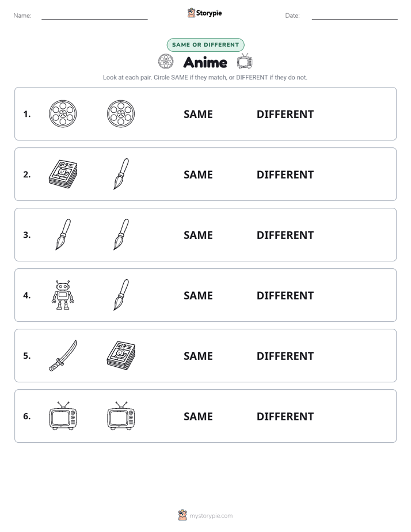Click the robot icon in row 4

(63, 295)
